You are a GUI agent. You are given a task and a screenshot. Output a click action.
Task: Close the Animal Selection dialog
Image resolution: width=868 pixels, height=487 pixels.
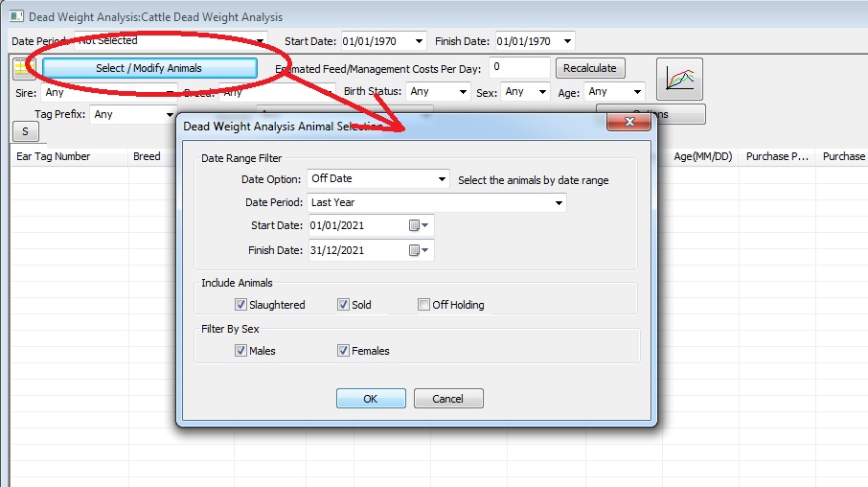[x=628, y=122]
